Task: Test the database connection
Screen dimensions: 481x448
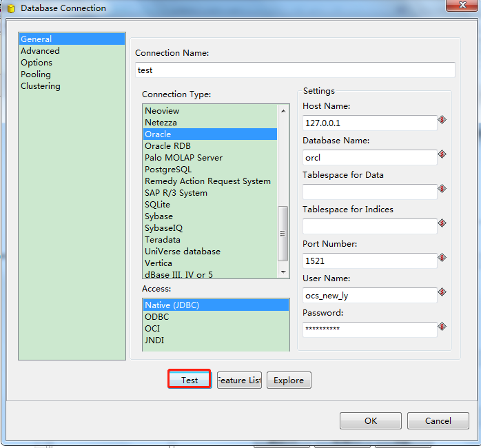Action: (x=190, y=380)
